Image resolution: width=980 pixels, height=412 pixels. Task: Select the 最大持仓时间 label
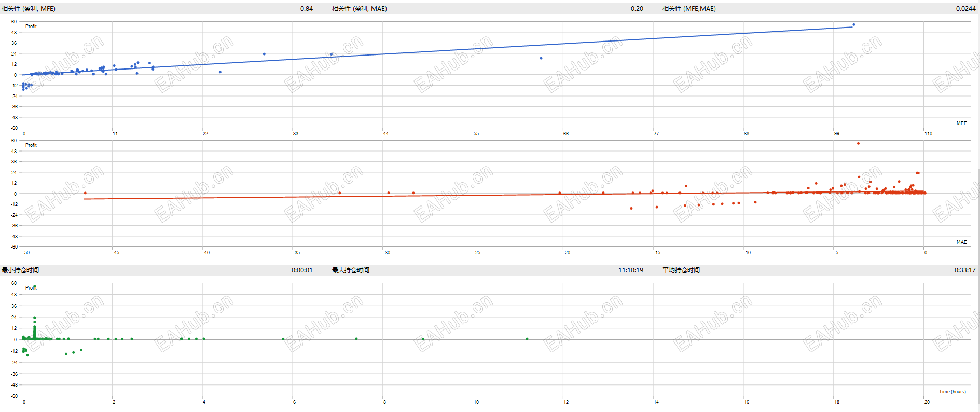click(x=351, y=270)
